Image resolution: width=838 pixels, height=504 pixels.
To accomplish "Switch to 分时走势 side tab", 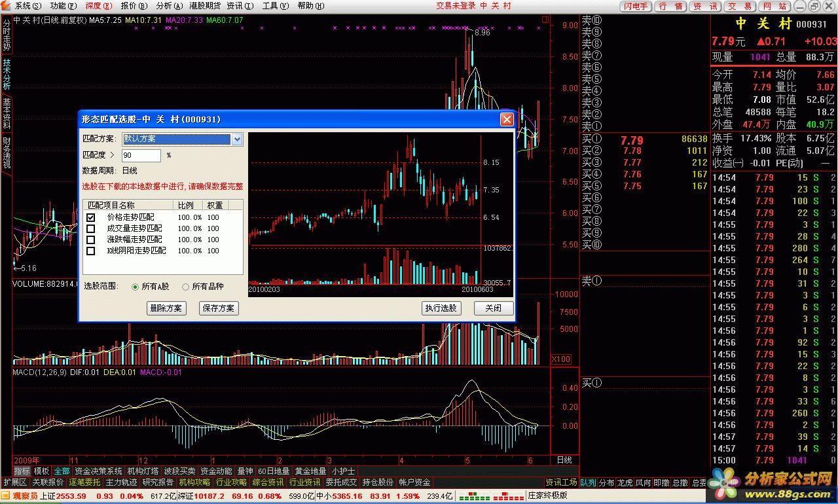I will tap(6, 33).
